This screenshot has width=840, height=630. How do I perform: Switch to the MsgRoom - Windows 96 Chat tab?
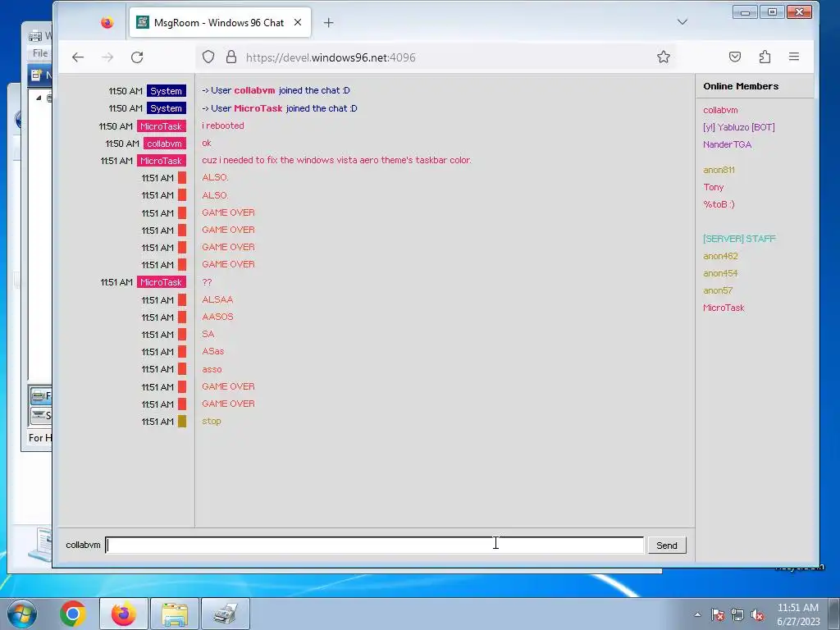(x=220, y=22)
